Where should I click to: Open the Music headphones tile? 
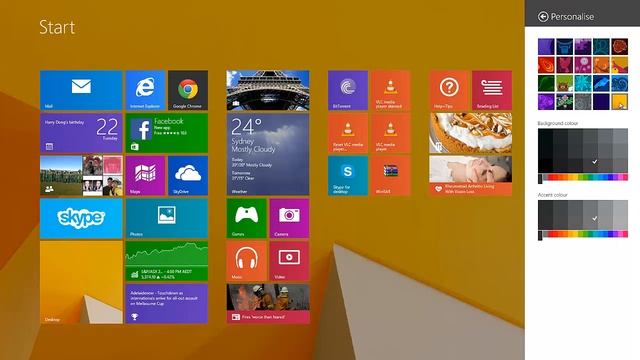tap(247, 261)
